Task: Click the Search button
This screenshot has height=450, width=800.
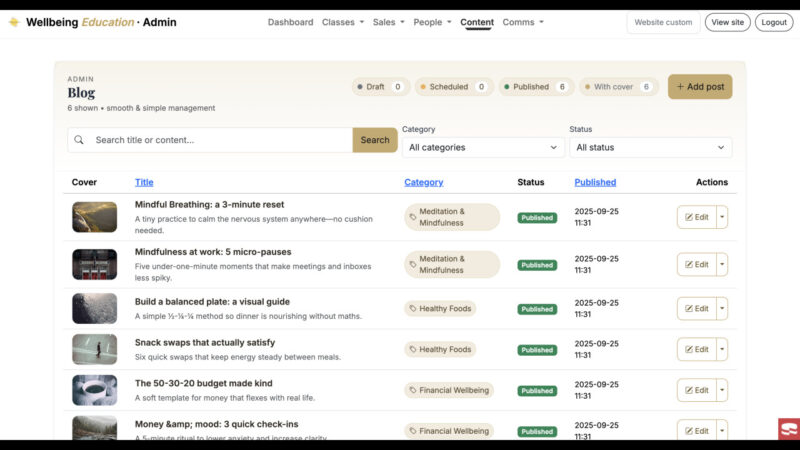Action: [375, 140]
